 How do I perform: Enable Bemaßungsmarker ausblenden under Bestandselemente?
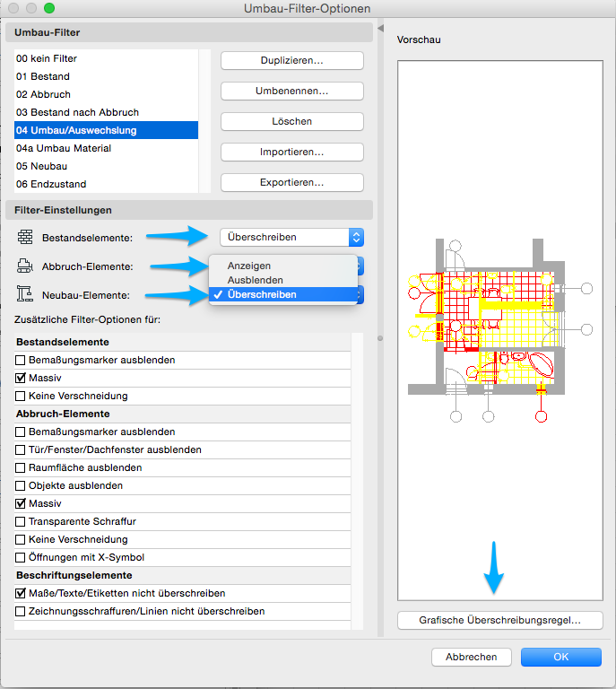(x=21, y=360)
